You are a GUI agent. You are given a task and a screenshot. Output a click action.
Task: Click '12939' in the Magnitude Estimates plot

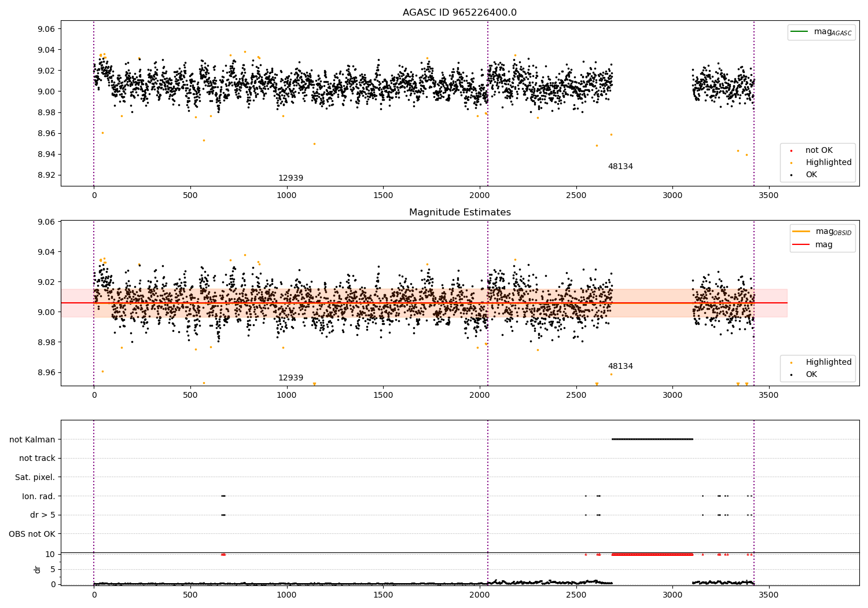coord(290,378)
